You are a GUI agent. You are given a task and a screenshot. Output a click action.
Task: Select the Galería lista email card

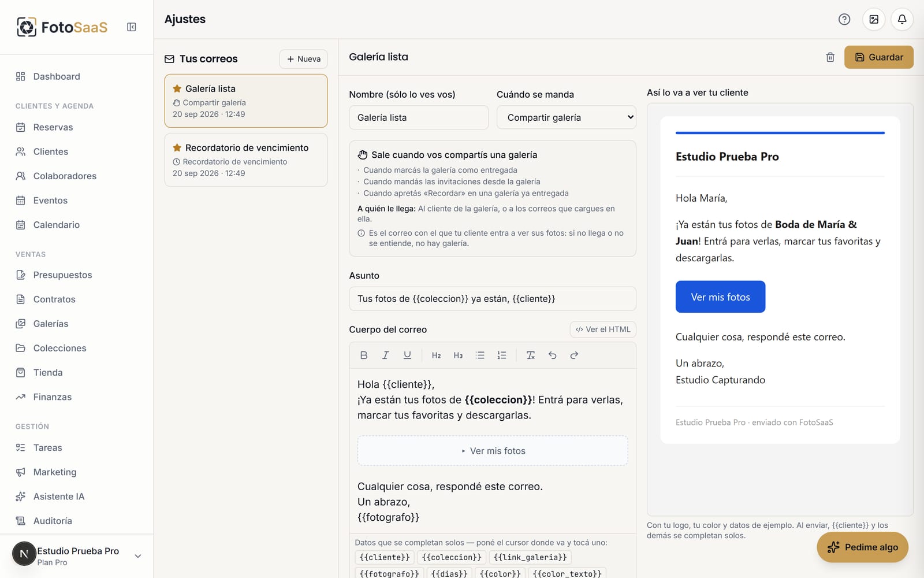click(246, 101)
